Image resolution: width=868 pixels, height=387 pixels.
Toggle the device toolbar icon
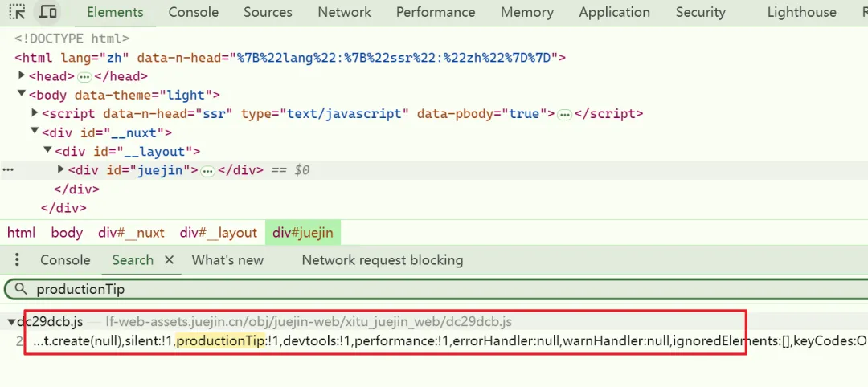(x=48, y=11)
